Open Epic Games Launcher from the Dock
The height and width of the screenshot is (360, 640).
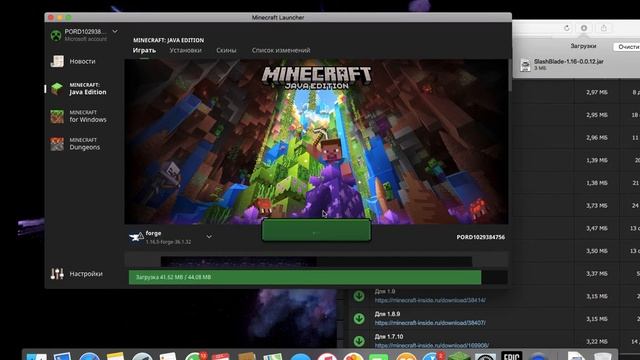[x=511, y=356]
